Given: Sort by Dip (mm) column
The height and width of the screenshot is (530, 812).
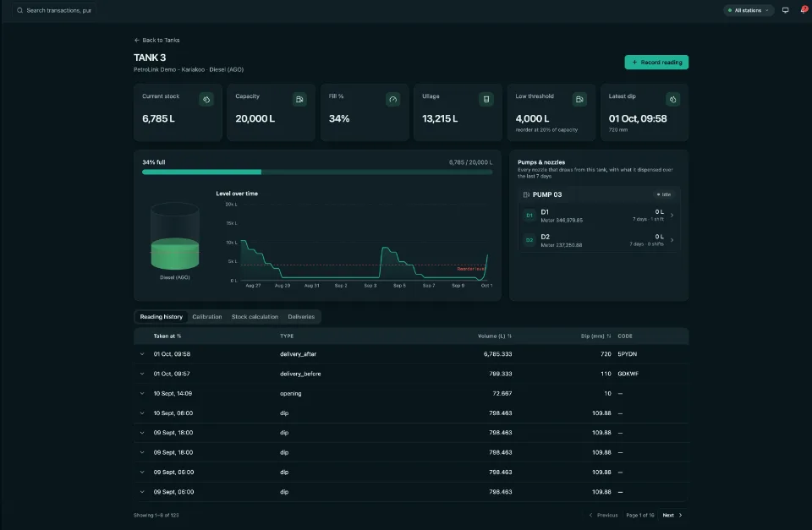Looking at the screenshot, I should pos(595,336).
